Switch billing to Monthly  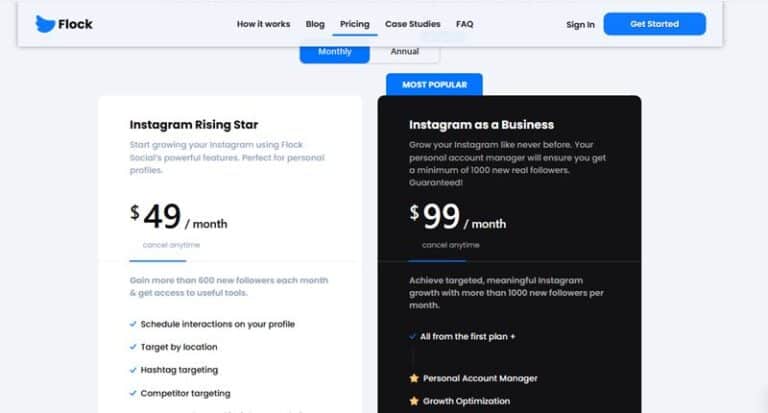click(334, 52)
